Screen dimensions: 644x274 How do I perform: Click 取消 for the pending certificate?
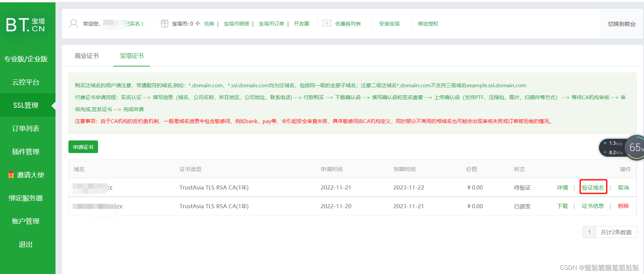623,188
